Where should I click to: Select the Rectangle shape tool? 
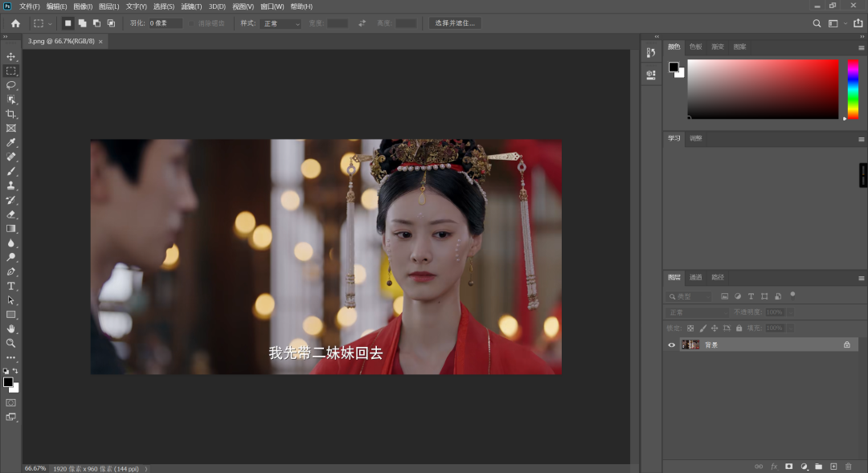click(x=10, y=315)
